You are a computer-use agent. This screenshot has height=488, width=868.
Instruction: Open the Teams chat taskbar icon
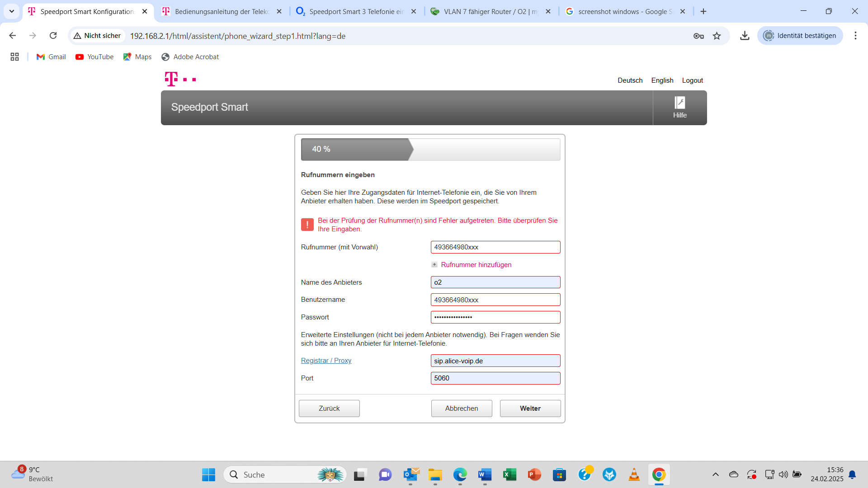385,474
